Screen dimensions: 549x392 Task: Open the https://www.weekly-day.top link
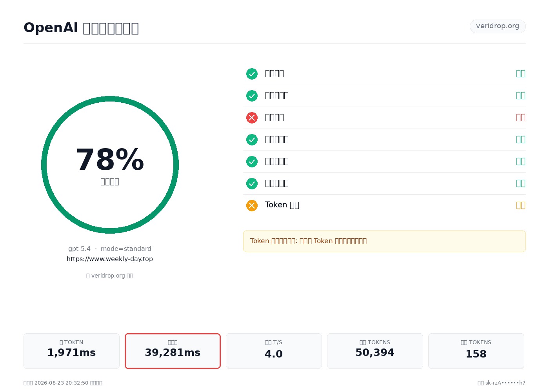click(x=110, y=259)
